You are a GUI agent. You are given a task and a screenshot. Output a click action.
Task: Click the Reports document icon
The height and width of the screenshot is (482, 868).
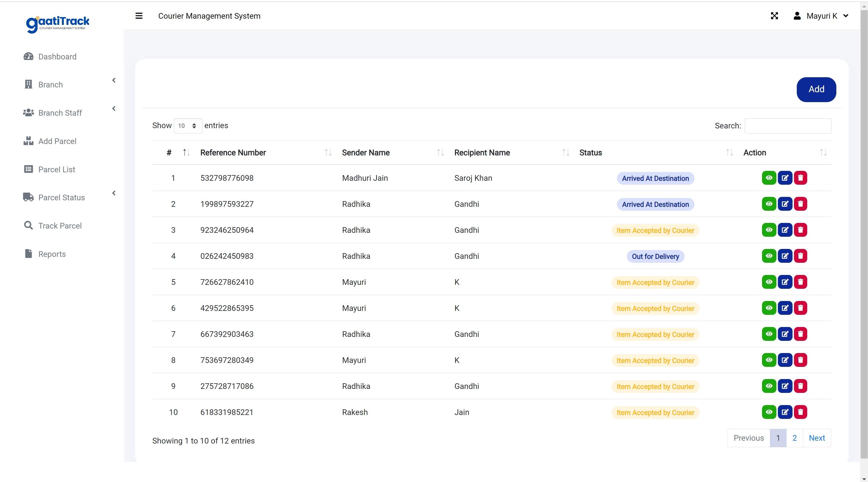click(28, 254)
